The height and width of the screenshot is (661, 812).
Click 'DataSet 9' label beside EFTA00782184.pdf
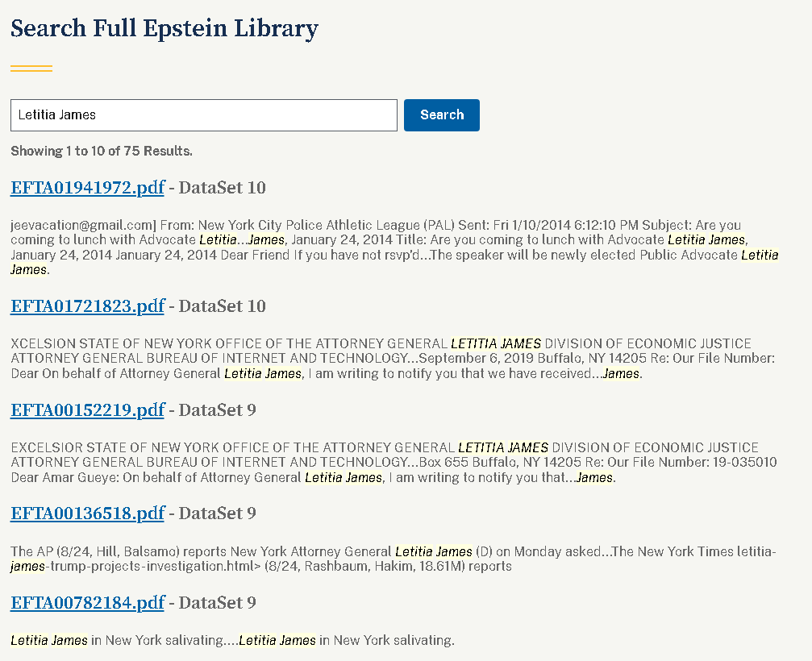(x=217, y=602)
